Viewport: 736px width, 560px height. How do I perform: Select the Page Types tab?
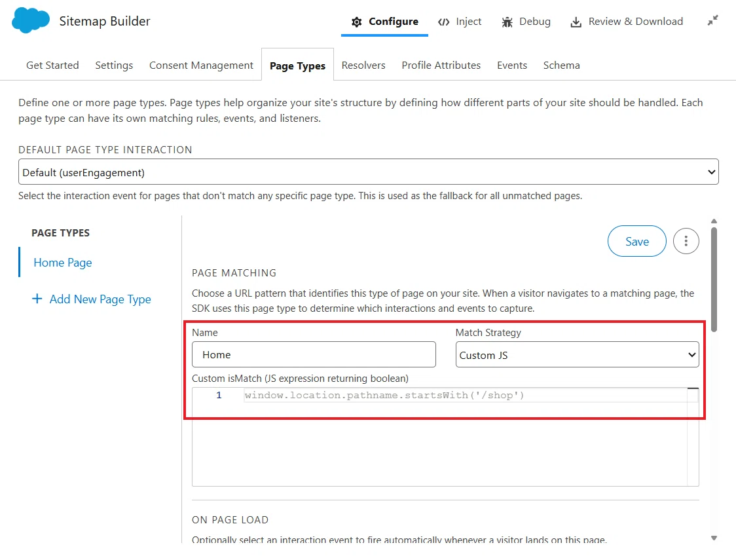point(297,65)
